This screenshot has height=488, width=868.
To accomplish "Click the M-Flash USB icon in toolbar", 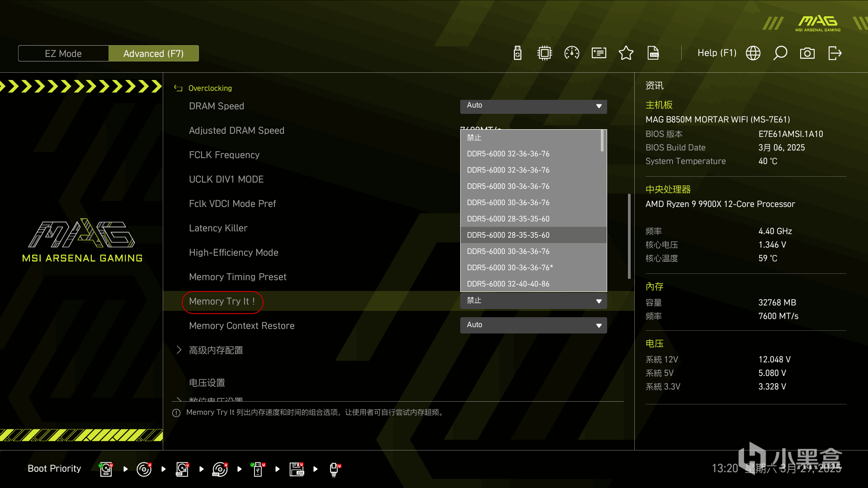I will click(518, 53).
